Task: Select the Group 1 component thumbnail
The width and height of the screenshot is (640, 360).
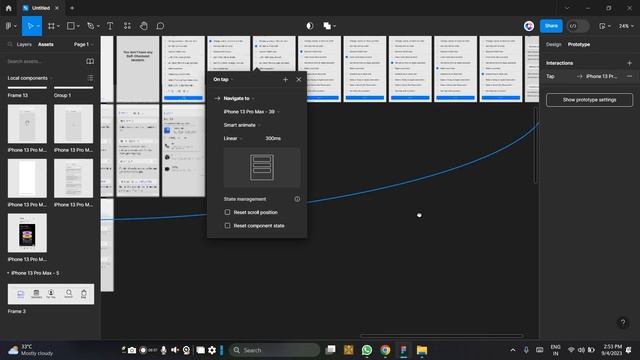Action: [x=73, y=87]
